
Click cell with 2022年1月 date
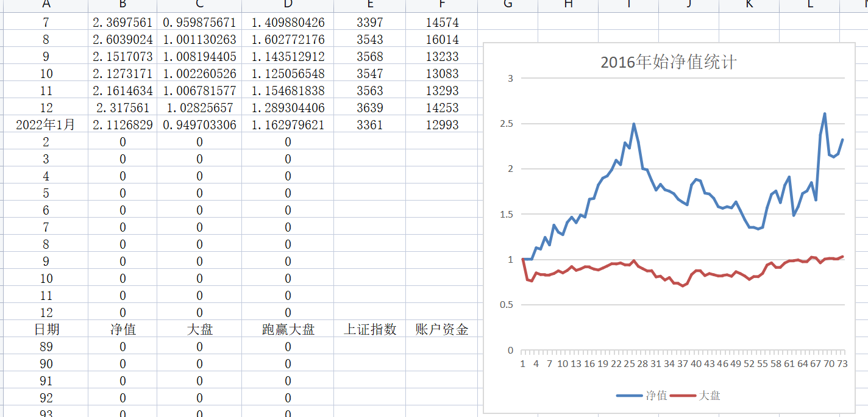(x=46, y=125)
